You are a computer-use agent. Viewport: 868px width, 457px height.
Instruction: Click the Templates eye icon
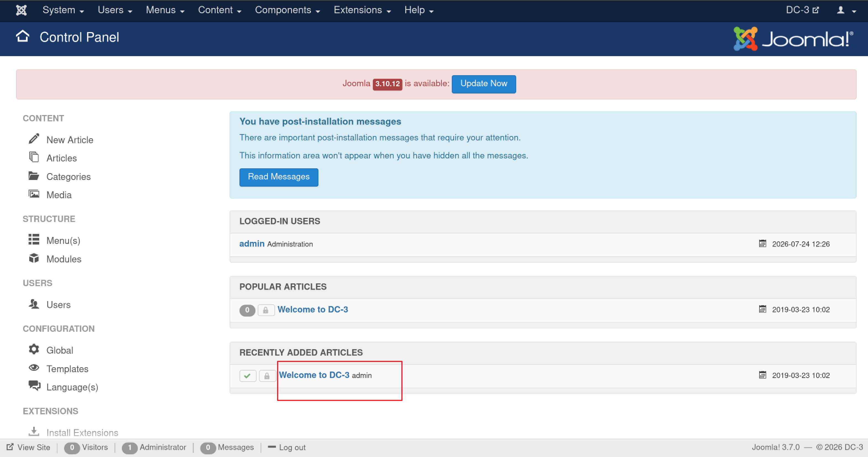click(34, 368)
